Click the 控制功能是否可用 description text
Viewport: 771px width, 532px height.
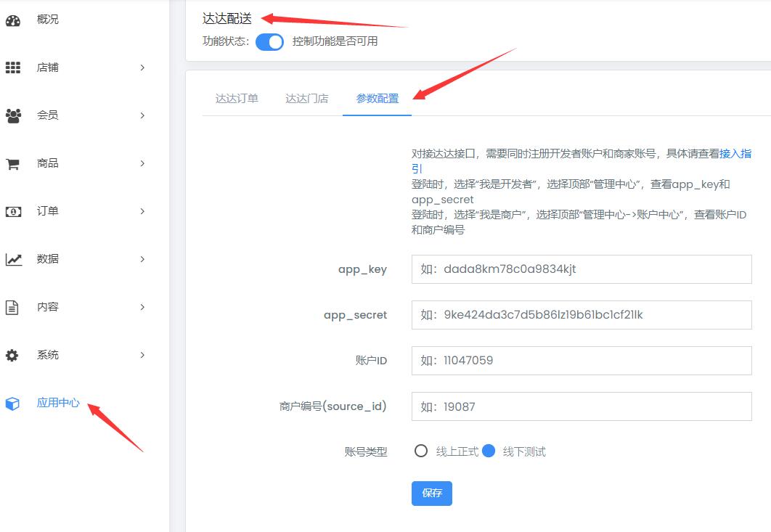335,41
